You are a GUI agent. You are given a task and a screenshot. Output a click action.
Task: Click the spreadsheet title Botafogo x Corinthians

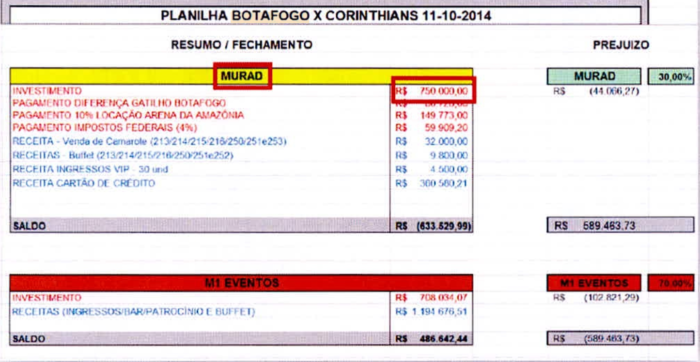[325, 16]
